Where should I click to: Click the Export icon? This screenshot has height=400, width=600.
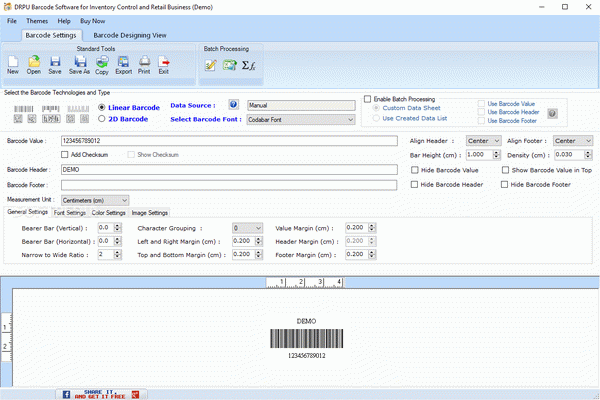[124, 64]
